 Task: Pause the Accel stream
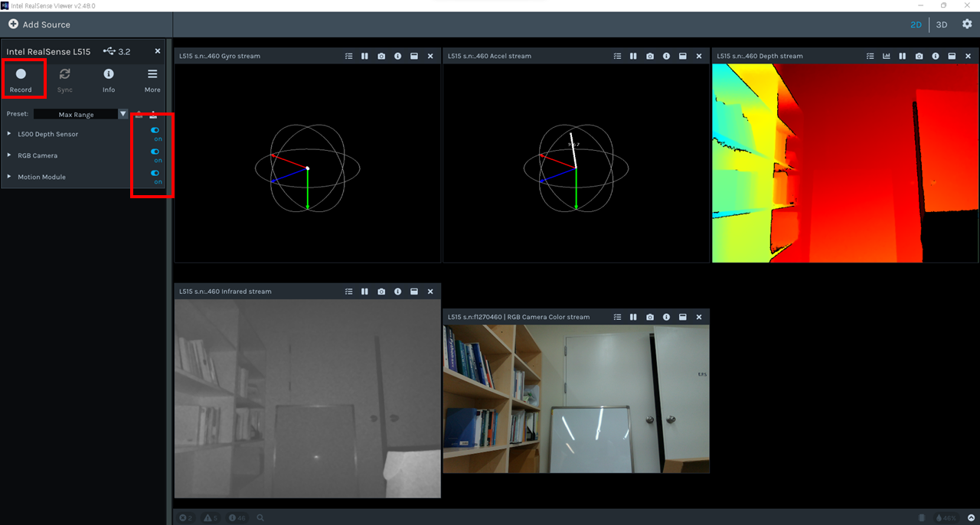634,56
